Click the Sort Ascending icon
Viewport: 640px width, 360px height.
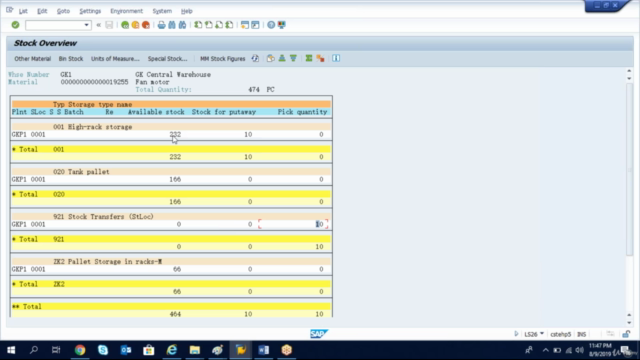coord(282,58)
